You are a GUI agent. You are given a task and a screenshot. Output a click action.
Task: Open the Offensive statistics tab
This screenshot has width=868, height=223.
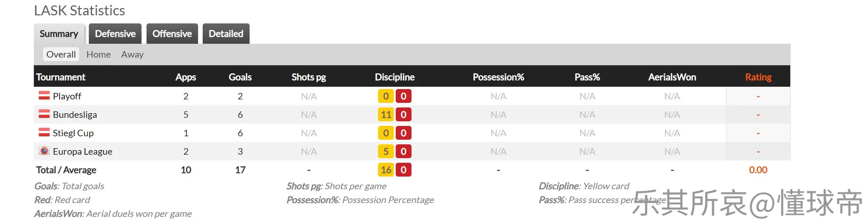pos(172,34)
